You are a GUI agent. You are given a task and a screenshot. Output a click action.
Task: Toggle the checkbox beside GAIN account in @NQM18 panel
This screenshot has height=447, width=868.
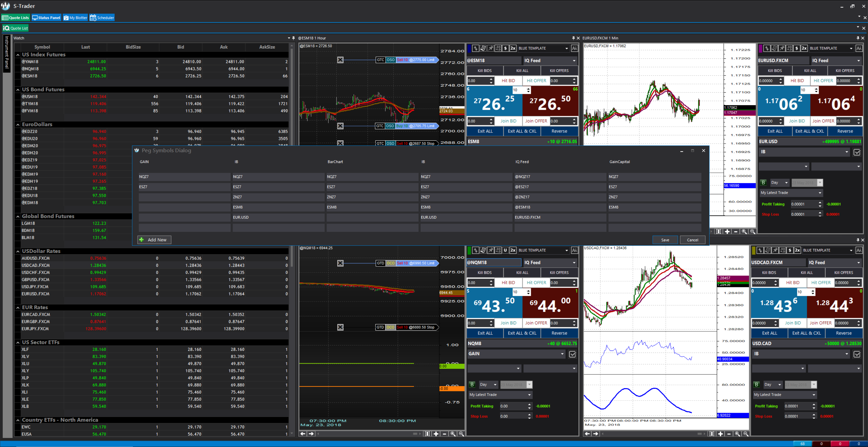tap(572, 354)
